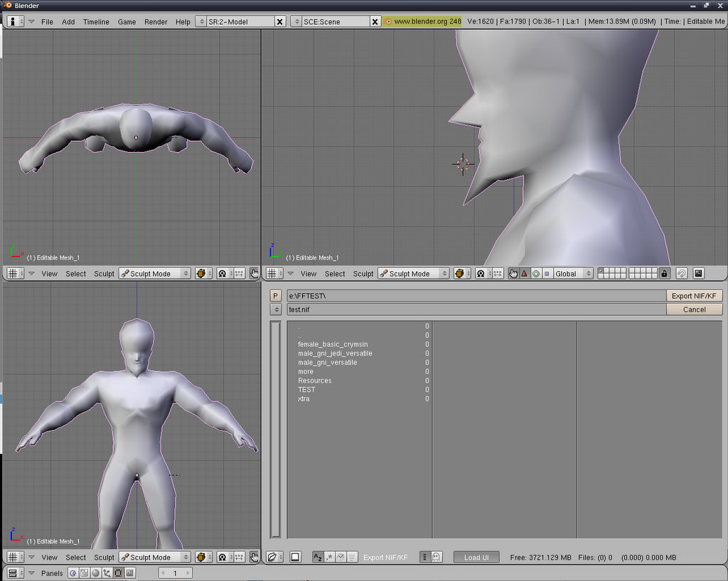Toggle alphabetical sort in file browser
The width and height of the screenshot is (728, 581).
318,557
